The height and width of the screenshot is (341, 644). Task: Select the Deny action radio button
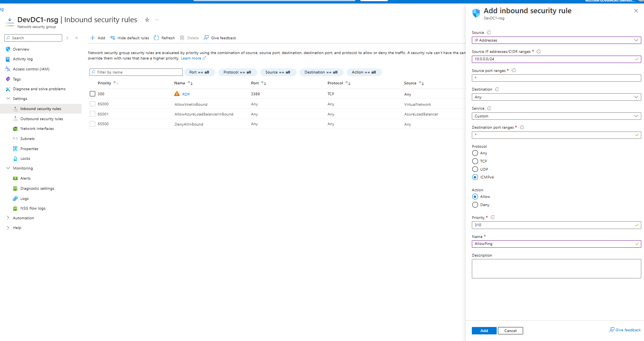pyautogui.click(x=475, y=205)
